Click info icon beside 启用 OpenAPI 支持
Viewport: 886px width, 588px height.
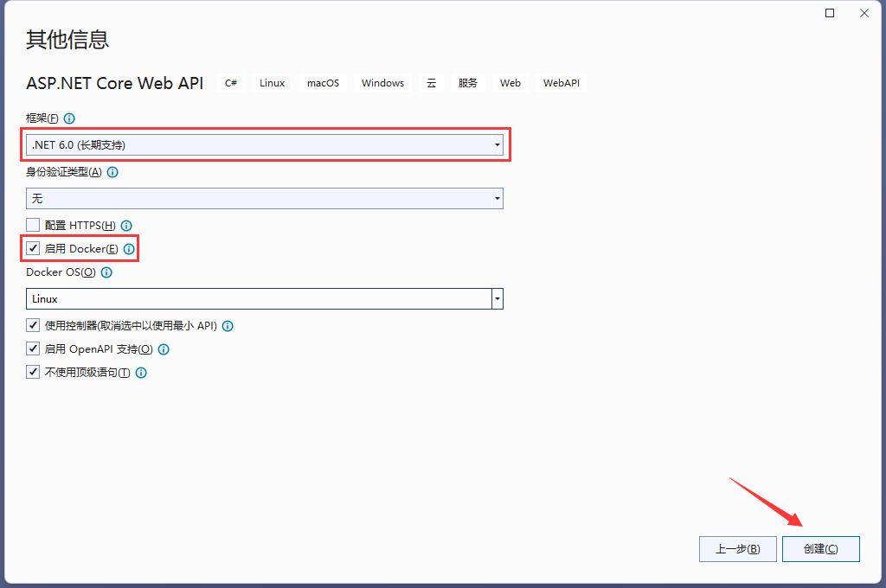164,349
